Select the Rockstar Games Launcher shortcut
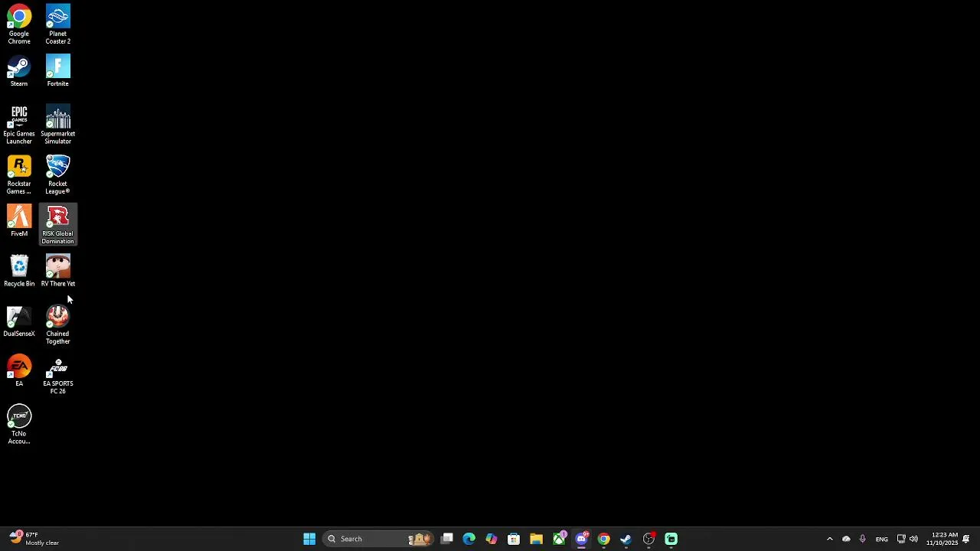980x551 pixels. coord(19,175)
